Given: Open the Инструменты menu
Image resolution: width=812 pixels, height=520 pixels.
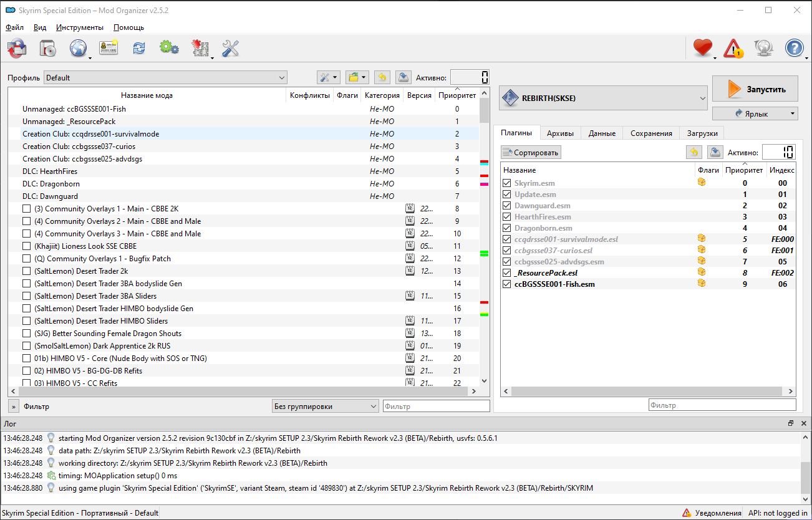Looking at the screenshot, I should [x=80, y=27].
